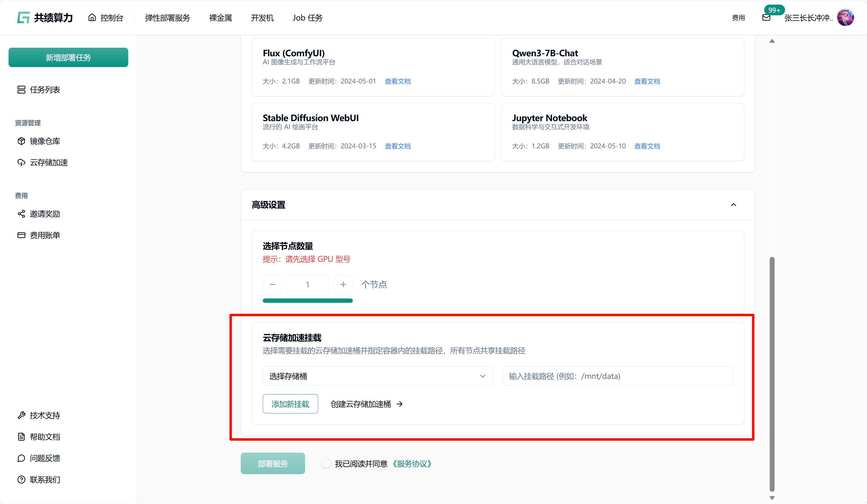The height and width of the screenshot is (504, 867).
Task: Open 问题反馈 in the sidebar
Action: [45, 458]
